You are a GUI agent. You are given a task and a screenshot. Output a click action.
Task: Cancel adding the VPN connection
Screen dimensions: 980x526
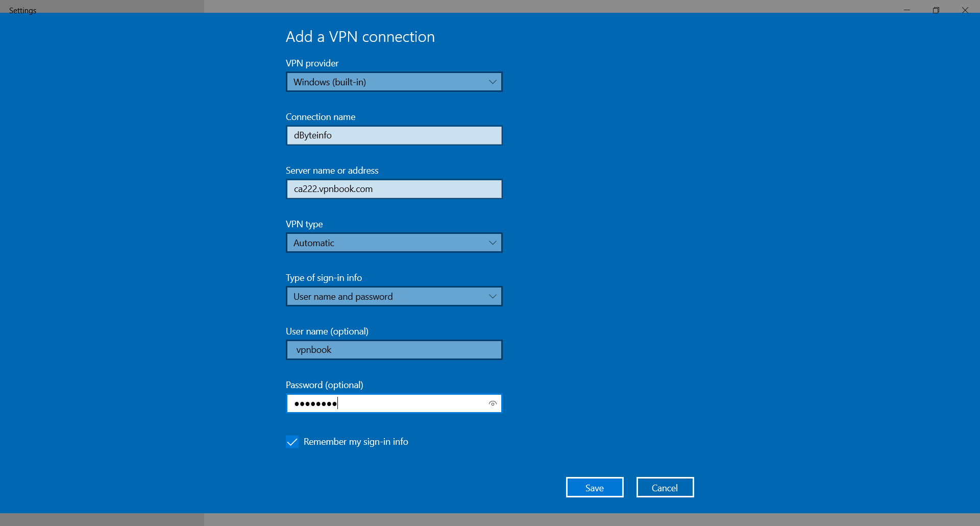pyautogui.click(x=665, y=487)
